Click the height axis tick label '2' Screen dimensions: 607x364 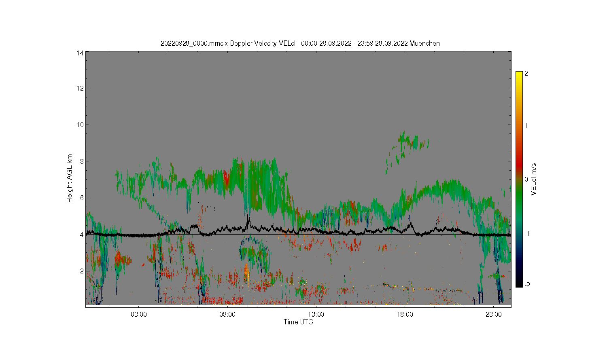[x=82, y=271]
